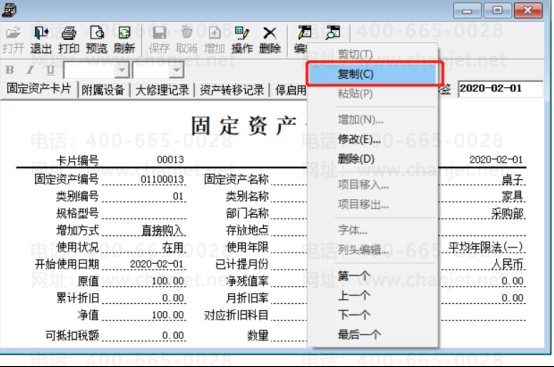Viewport: 554px width, 367px height.
Task: Open the 大修理记录 tab
Action: coord(162,90)
